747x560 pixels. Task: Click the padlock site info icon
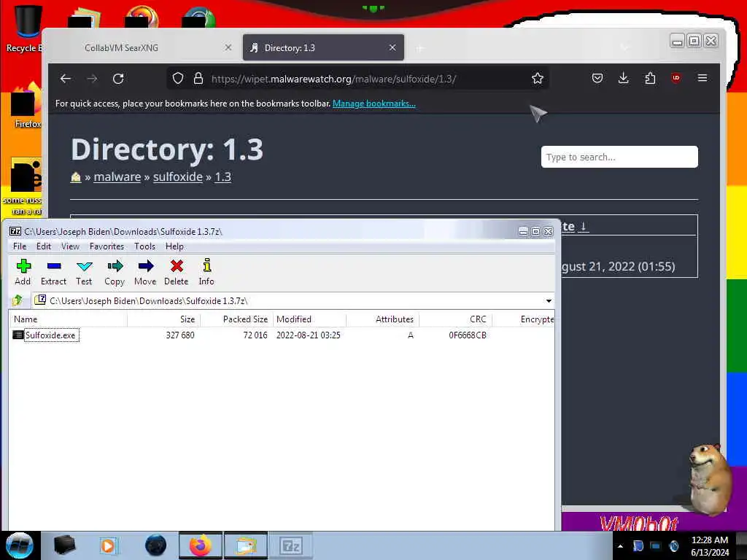click(198, 79)
